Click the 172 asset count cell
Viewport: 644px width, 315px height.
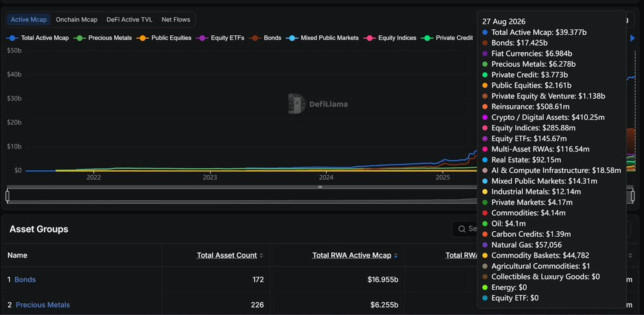click(258, 279)
